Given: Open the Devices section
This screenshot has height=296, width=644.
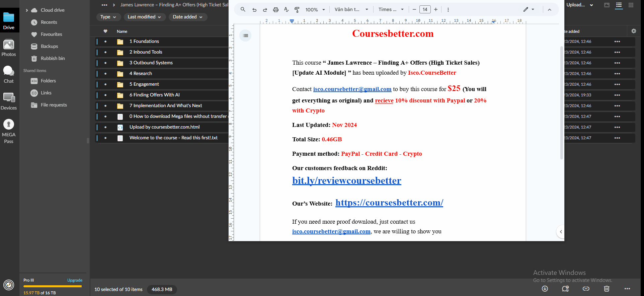Looking at the screenshot, I should (x=9, y=101).
